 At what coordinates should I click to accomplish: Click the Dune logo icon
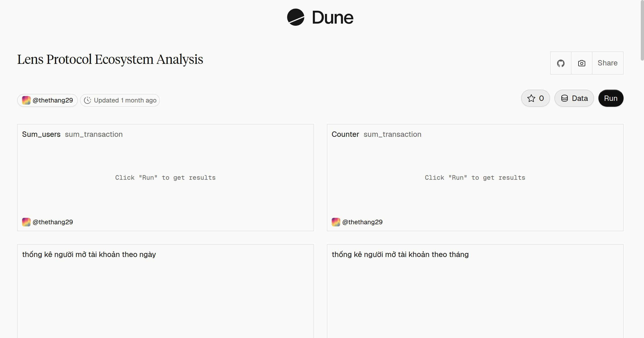pyautogui.click(x=295, y=17)
